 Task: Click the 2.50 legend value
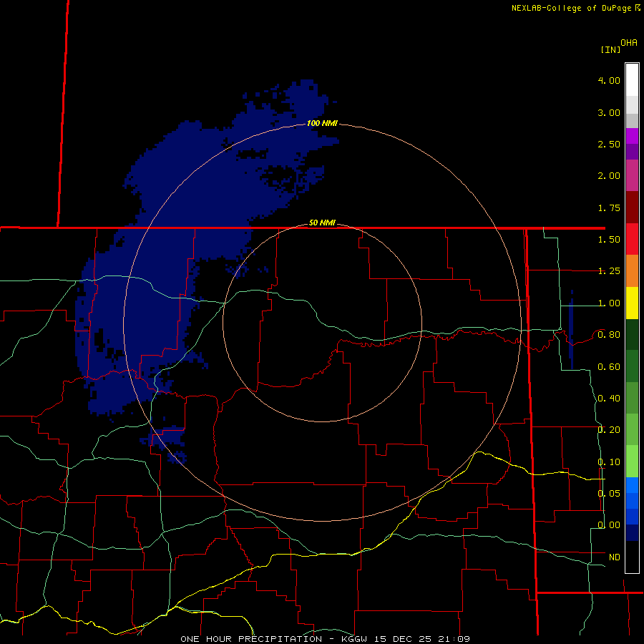609,144
